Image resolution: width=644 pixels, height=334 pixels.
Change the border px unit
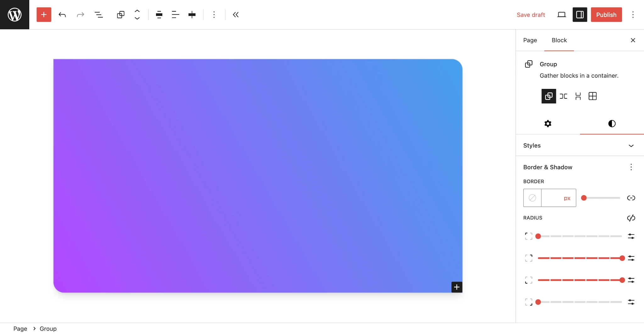click(567, 198)
